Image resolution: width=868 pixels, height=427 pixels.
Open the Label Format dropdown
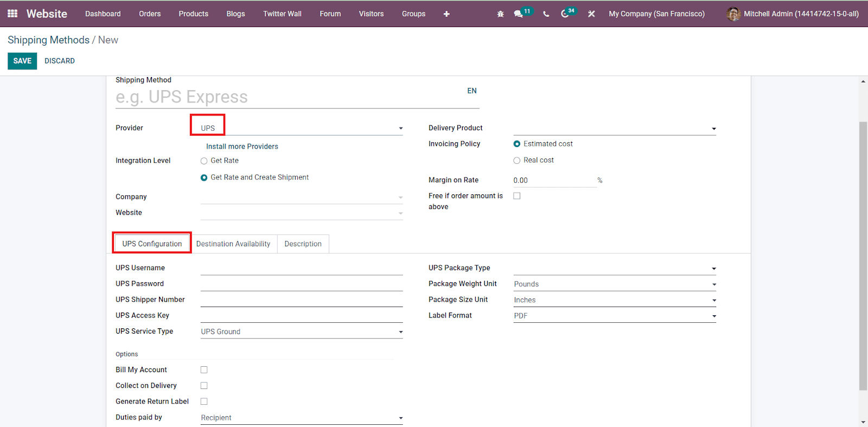(615, 315)
